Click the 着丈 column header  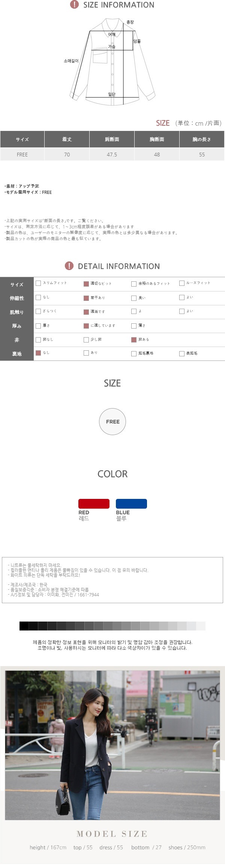(67, 139)
